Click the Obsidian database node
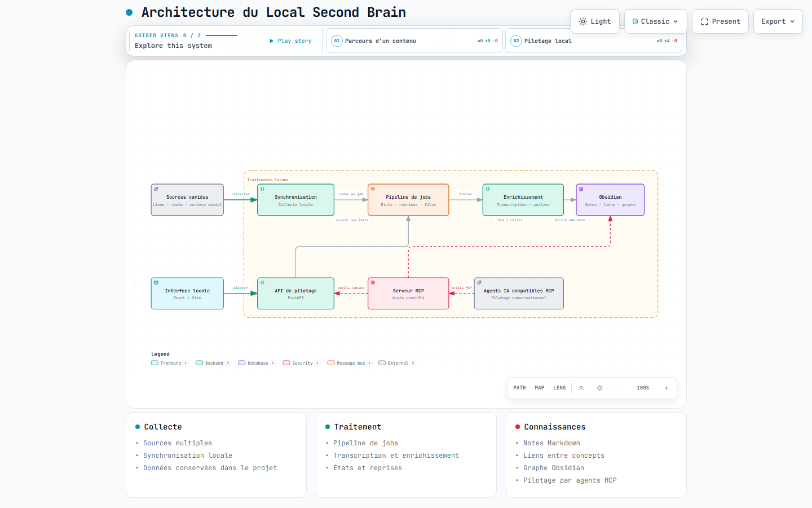 click(x=610, y=200)
